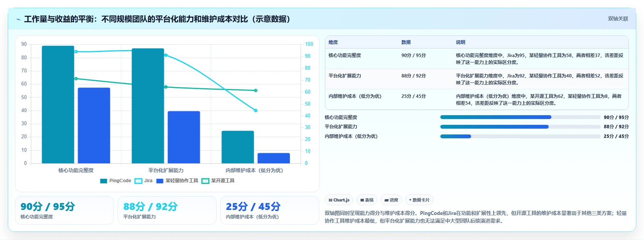Click progress value 88分 / 92分
The width and height of the screenshot is (644, 240).
pos(616,127)
